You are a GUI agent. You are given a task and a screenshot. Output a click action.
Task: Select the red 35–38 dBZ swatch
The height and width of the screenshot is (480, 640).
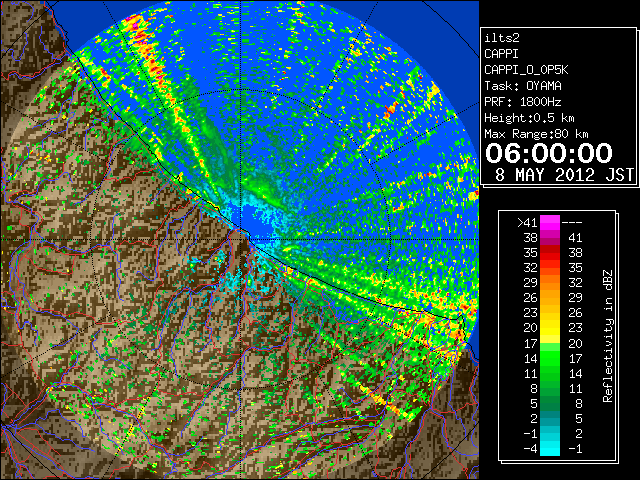coord(550,253)
